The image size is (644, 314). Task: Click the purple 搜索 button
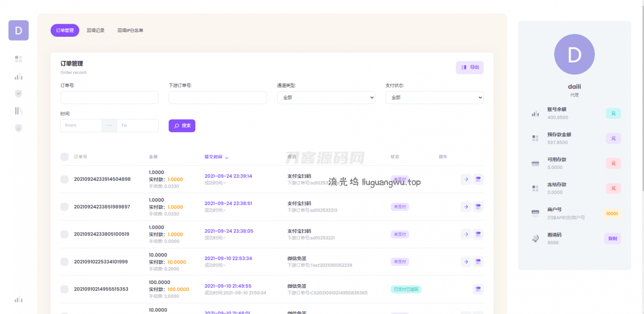pyautogui.click(x=182, y=126)
